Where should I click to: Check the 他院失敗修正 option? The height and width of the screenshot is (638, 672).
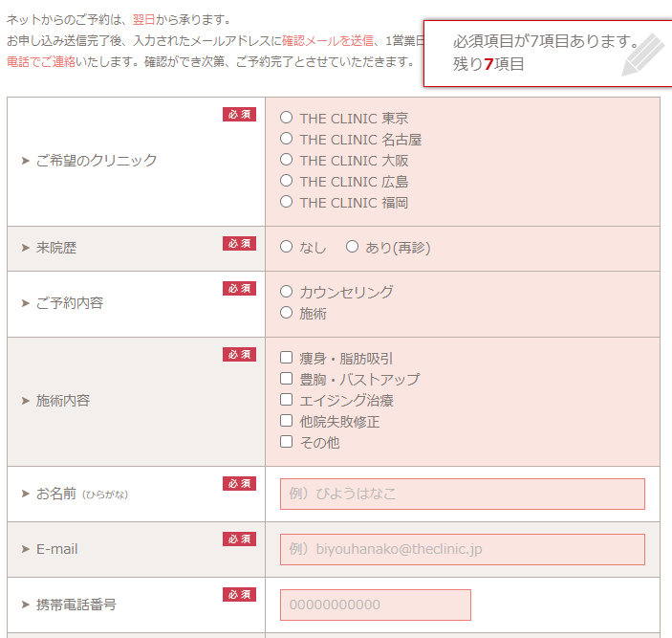(x=287, y=421)
